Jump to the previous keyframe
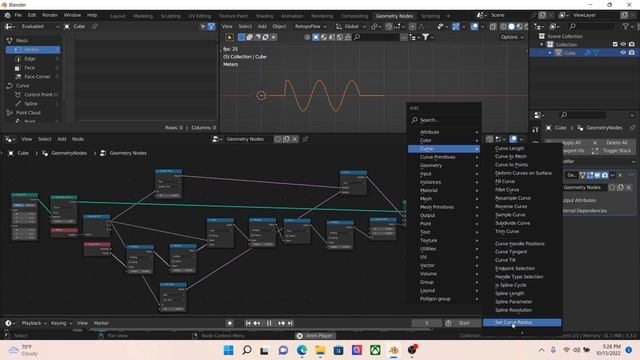The image size is (640, 360). 257,323
